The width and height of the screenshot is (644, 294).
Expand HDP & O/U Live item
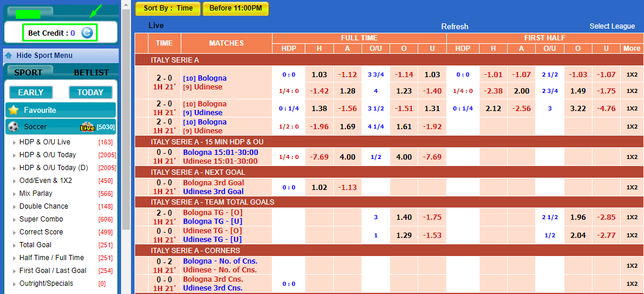[45, 142]
